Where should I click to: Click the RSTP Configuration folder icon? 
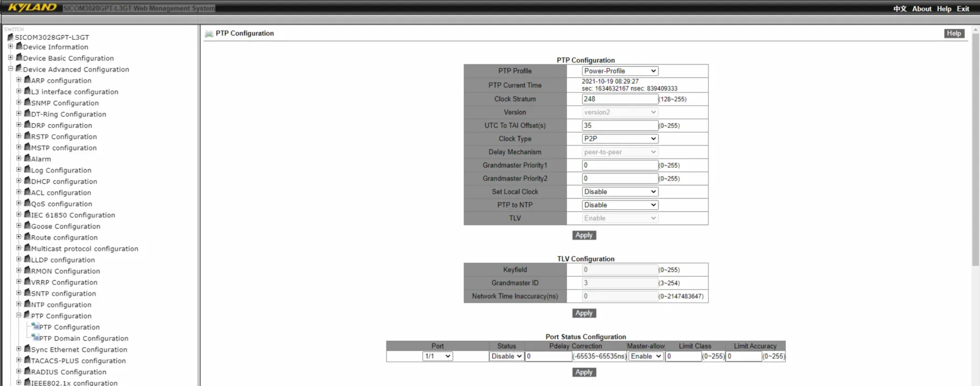27,136
